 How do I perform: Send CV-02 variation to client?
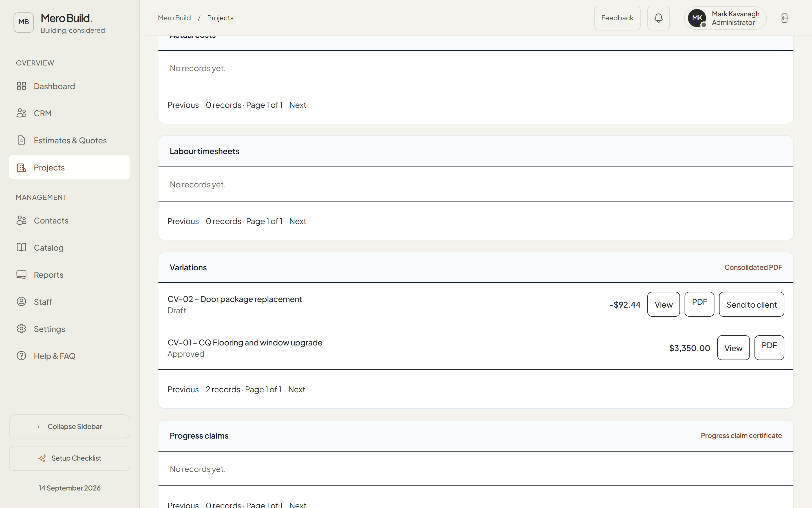pyautogui.click(x=751, y=305)
